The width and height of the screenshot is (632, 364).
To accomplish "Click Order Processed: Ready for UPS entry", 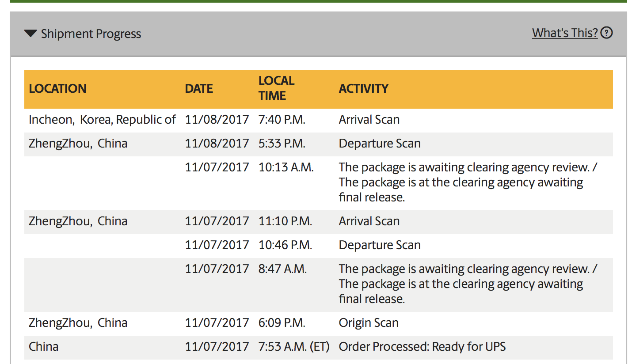I will click(422, 347).
